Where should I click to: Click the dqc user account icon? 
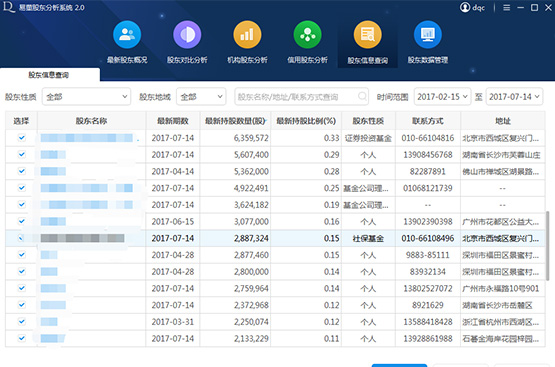pyautogui.click(x=465, y=7)
